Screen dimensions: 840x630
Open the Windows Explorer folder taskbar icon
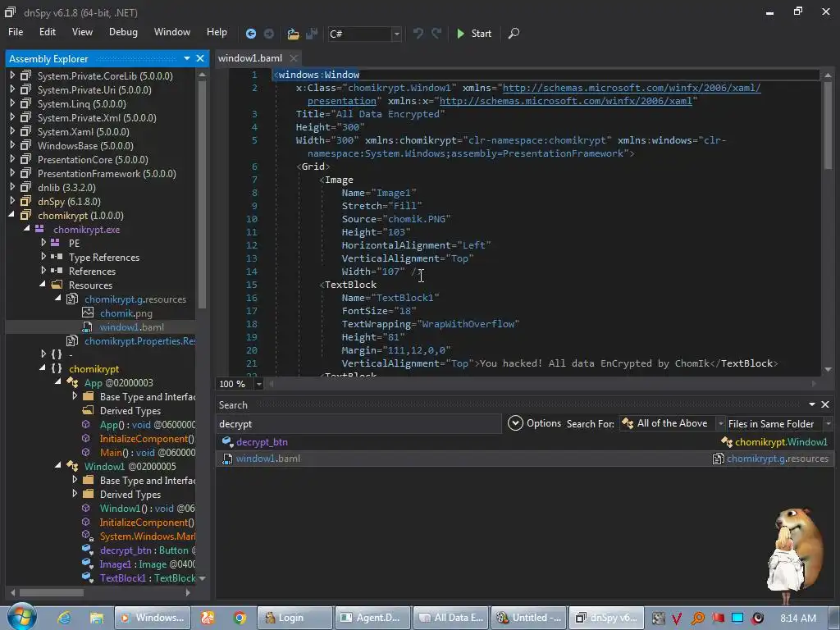pos(97,618)
